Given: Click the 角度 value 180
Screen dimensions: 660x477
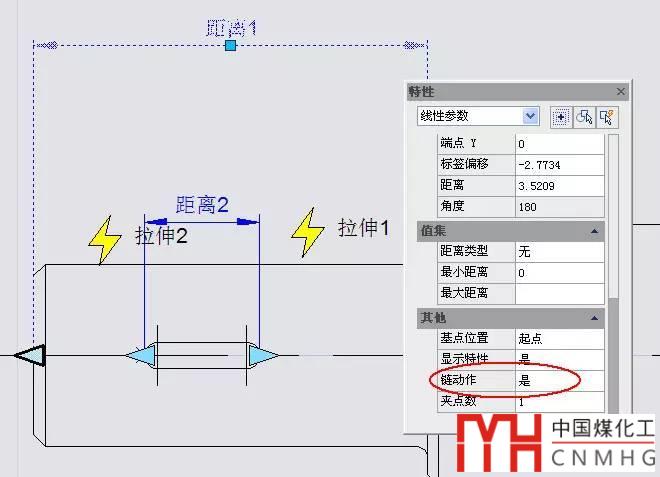Looking at the screenshot, I should coord(560,207).
